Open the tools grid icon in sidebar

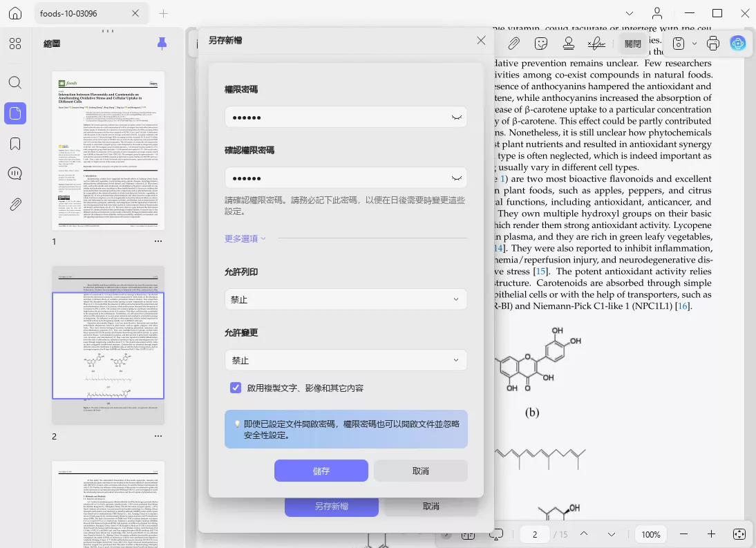click(15, 44)
